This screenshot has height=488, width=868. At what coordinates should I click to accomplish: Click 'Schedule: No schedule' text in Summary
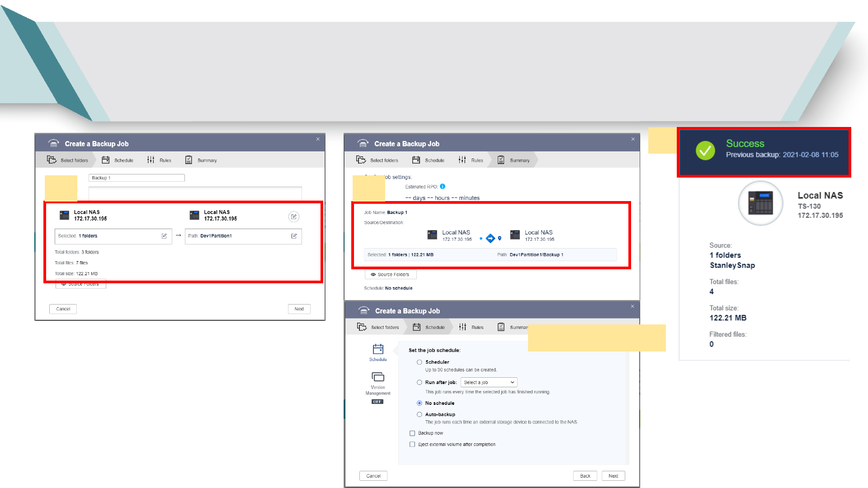click(388, 288)
